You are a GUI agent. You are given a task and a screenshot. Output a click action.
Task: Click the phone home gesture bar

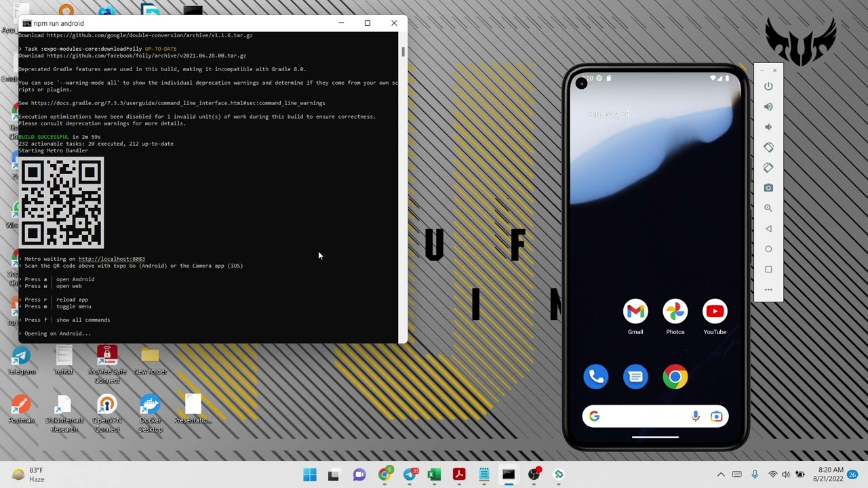[655, 437]
